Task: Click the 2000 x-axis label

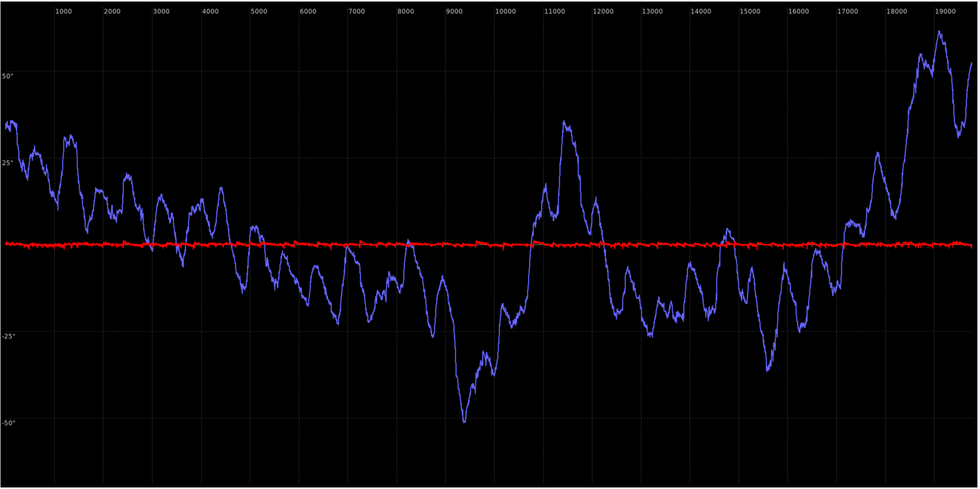Action: pyautogui.click(x=112, y=12)
